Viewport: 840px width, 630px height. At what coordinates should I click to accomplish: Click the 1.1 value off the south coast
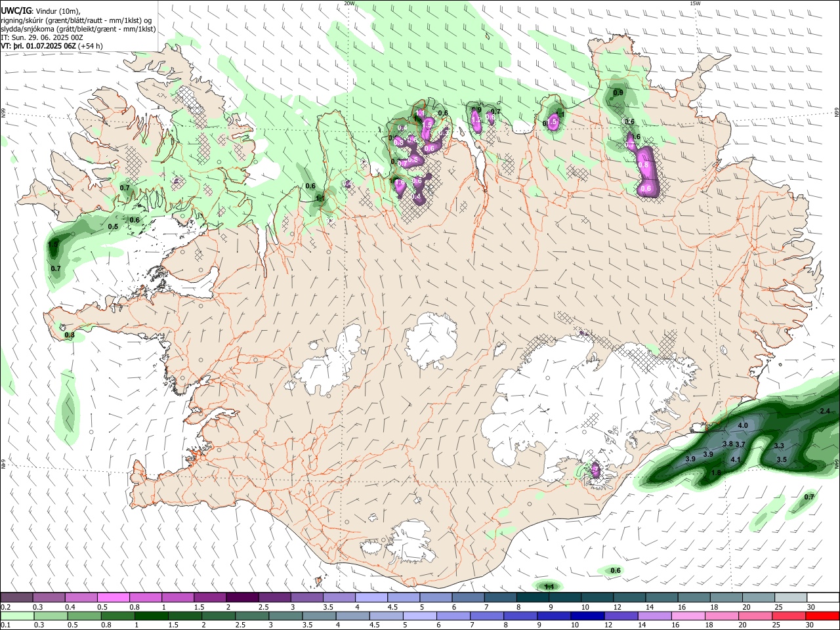(550, 587)
